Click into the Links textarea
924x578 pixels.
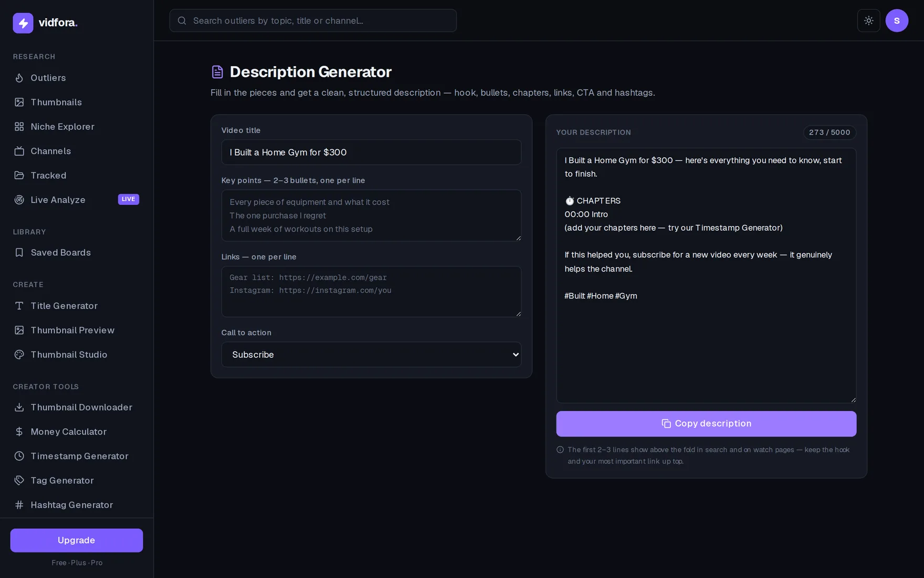tap(371, 292)
